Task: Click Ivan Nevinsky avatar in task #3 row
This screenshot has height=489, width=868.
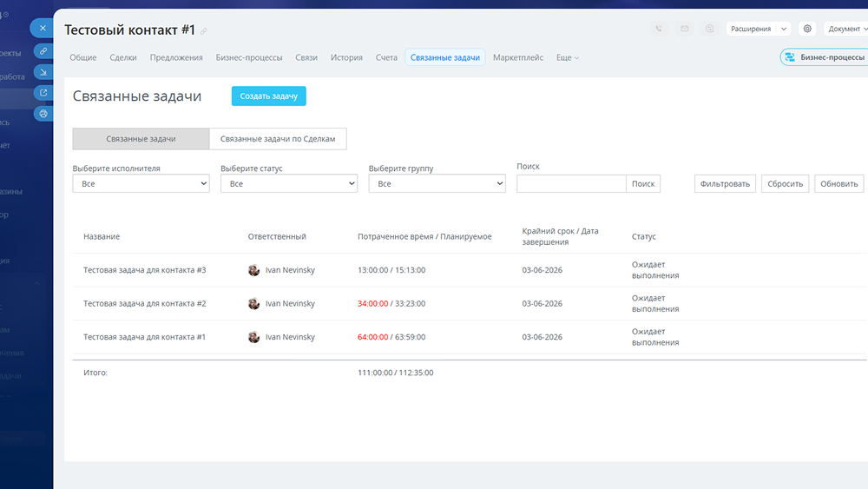Action: [x=254, y=270]
